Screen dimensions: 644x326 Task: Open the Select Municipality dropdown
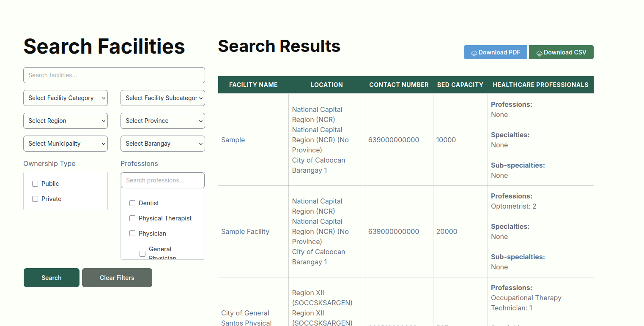pos(66,144)
